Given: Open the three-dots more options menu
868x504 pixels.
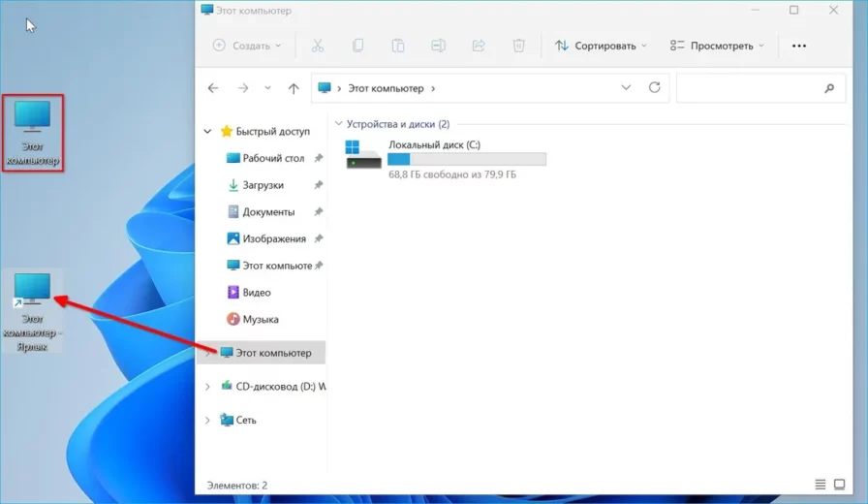Looking at the screenshot, I should pyautogui.click(x=799, y=46).
